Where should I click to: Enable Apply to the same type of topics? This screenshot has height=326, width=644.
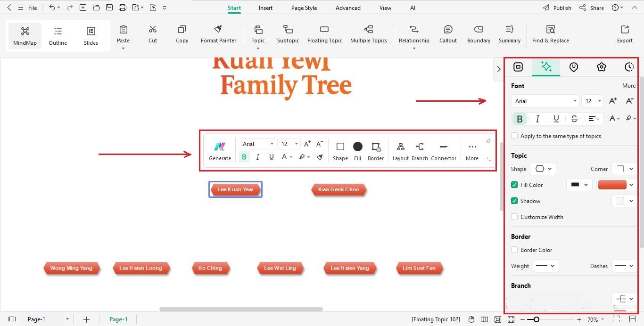click(514, 136)
